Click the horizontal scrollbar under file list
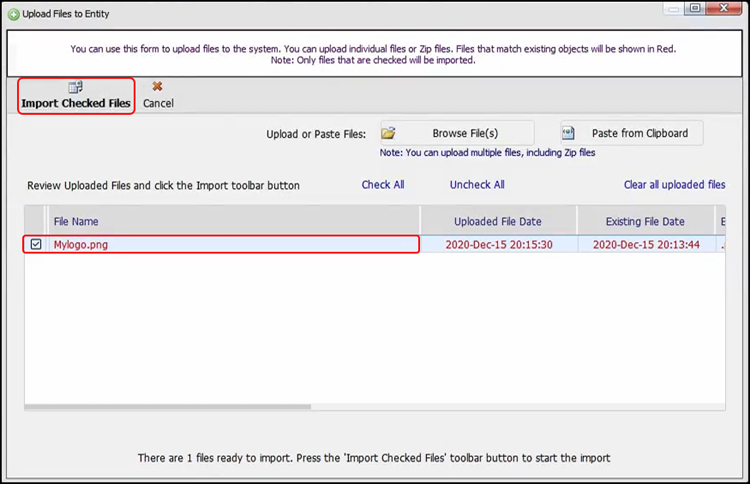 click(300, 407)
